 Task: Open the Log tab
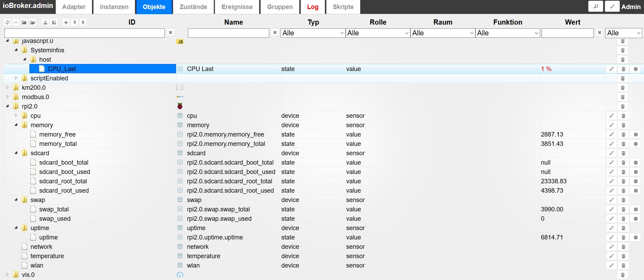[x=313, y=7]
